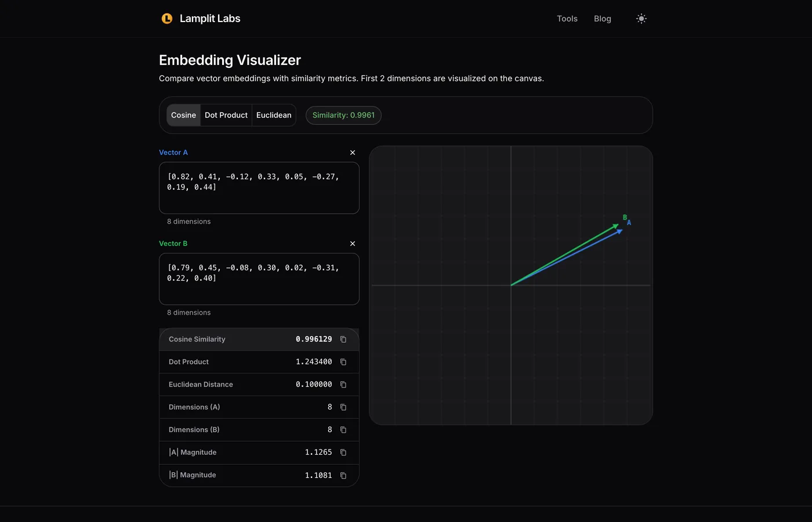The image size is (812, 522).
Task: Click "8 dimensions" under Vector B
Action: [x=189, y=313]
